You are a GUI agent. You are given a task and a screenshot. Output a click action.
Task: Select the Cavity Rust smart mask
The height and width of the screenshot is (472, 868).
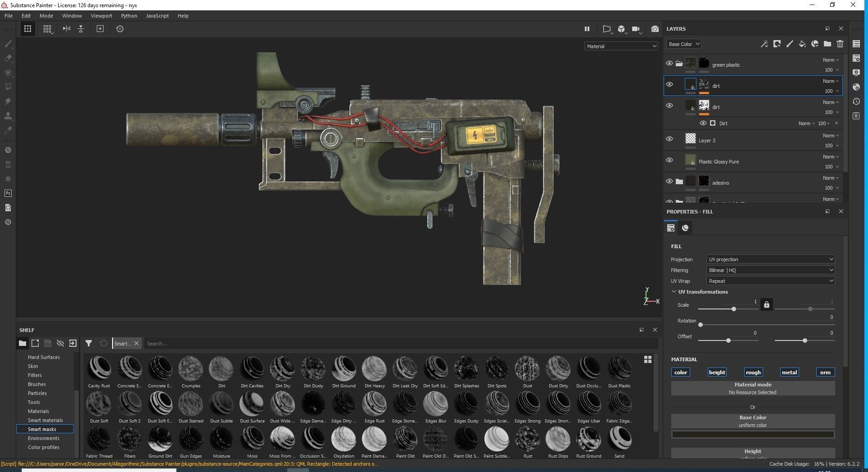tap(99, 372)
